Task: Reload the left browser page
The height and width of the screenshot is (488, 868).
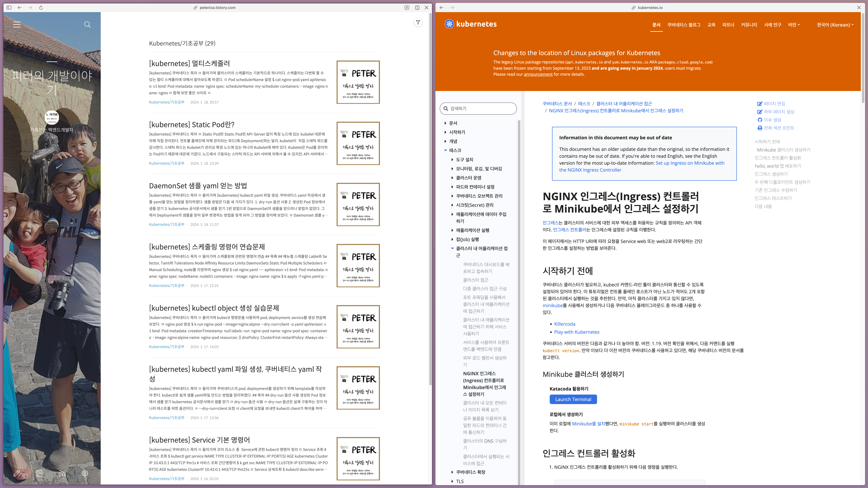Action: click(x=41, y=7)
